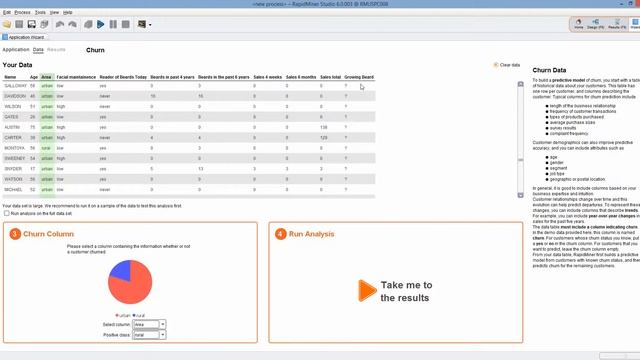Save the process with the floppy disk icon

[31, 24]
